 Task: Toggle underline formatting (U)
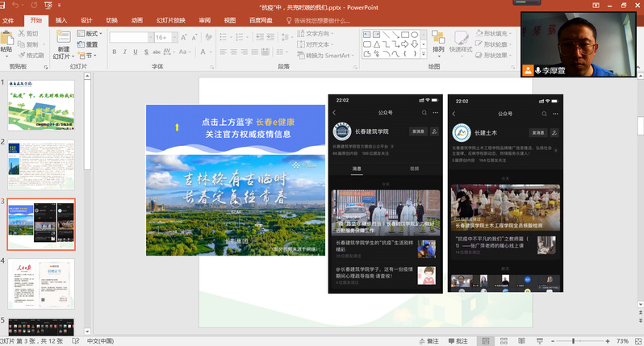click(x=136, y=52)
